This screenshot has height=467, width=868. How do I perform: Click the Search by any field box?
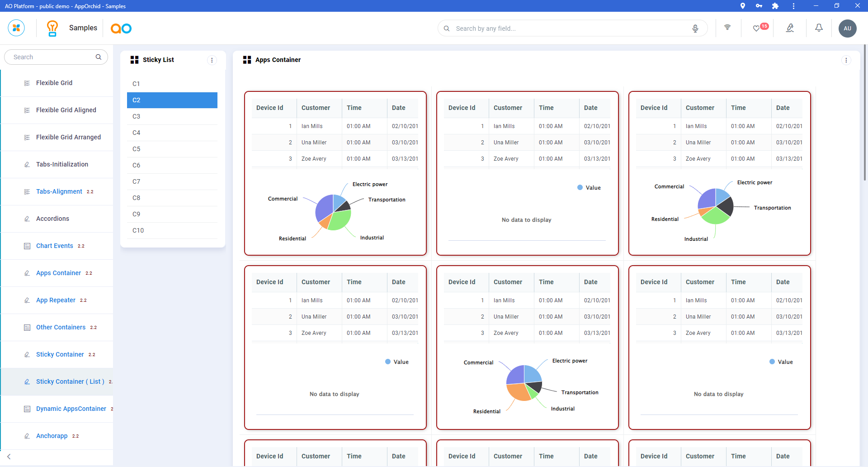point(570,29)
